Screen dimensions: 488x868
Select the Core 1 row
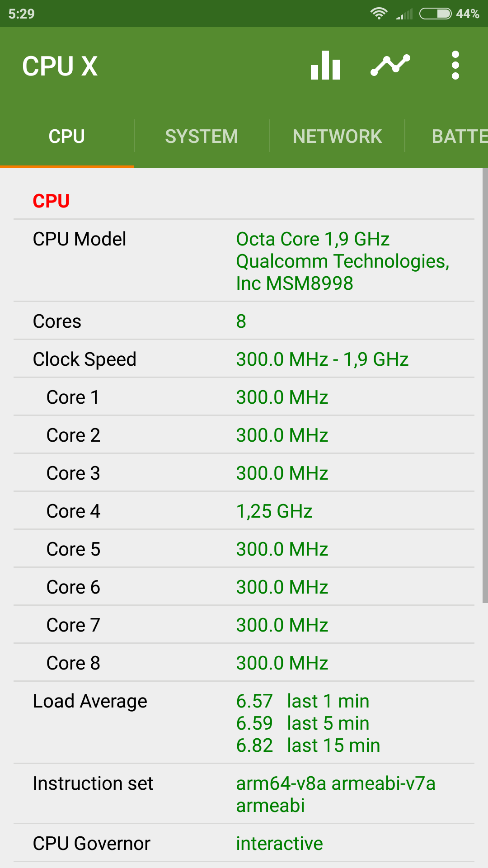pos(244,397)
